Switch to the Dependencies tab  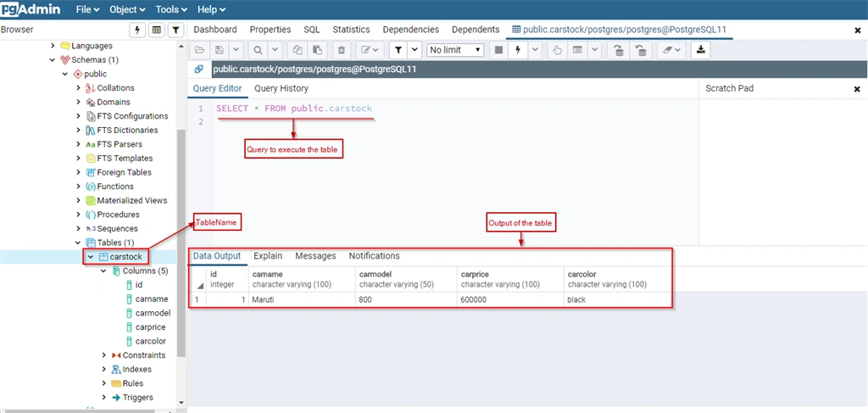click(411, 30)
